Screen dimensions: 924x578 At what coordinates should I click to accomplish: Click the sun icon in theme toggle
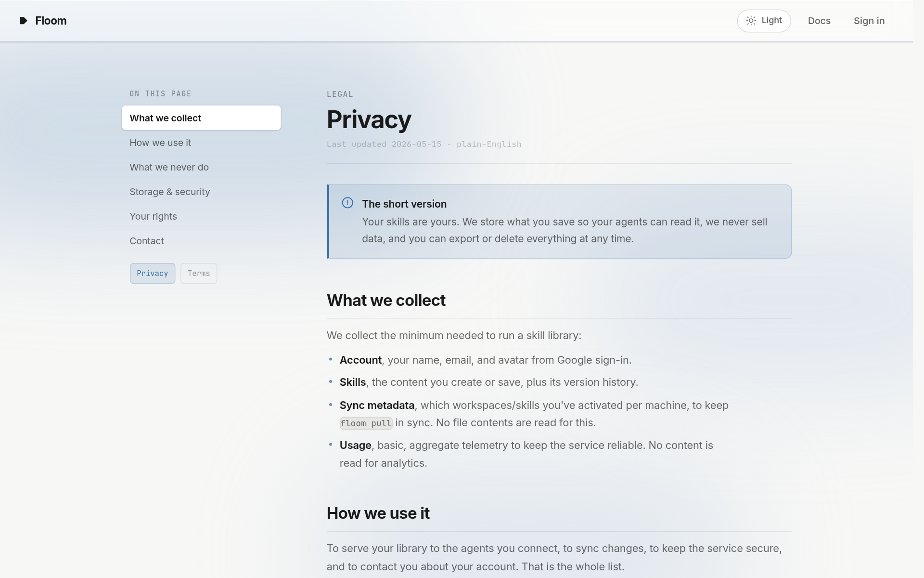click(x=751, y=21)
